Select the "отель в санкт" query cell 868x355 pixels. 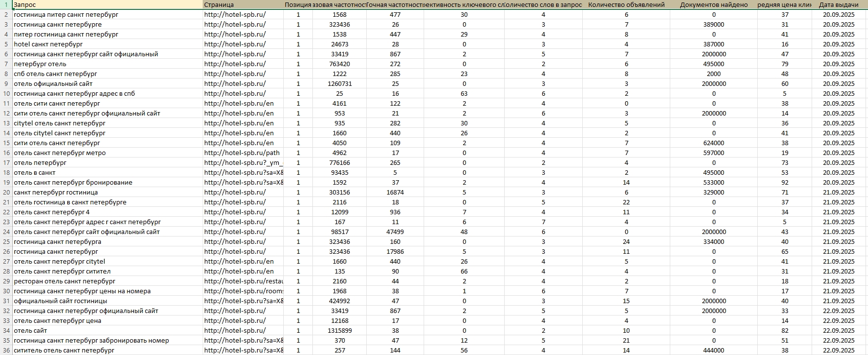point(35,173)
